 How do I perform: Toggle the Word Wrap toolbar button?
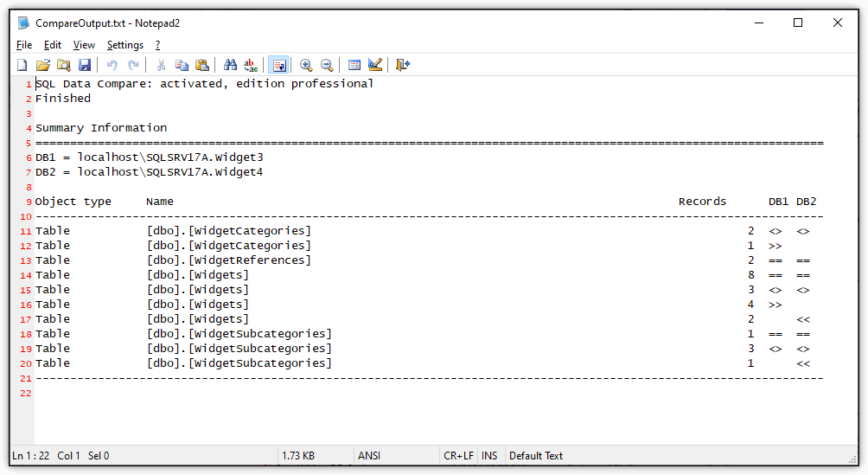coord(278,65)
